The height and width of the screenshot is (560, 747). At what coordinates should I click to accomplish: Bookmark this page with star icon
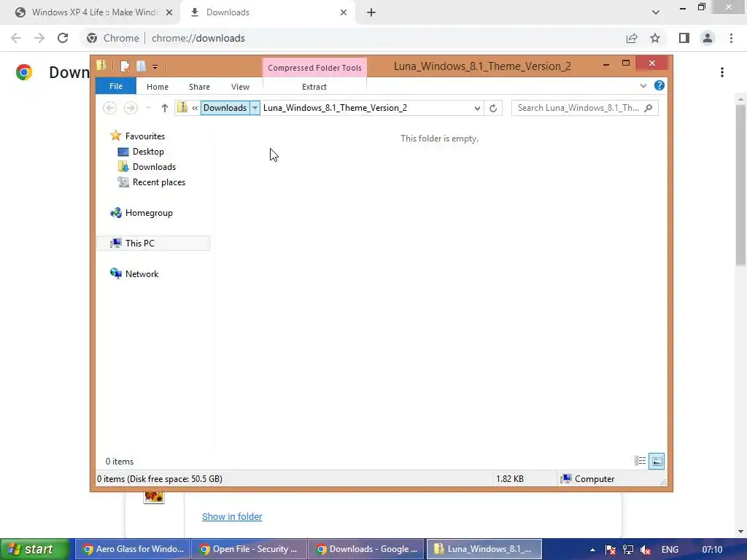click(x=655, y=38)
